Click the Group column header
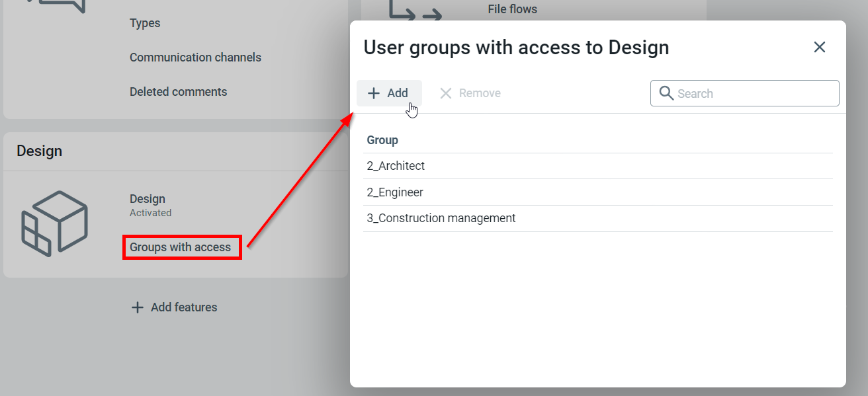Viewport: 868px width, 396px height. pos(382,140)
